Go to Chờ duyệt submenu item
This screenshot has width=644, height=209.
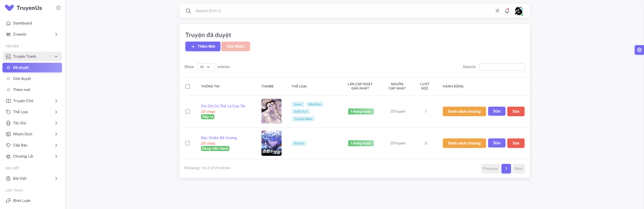[22, 79]
